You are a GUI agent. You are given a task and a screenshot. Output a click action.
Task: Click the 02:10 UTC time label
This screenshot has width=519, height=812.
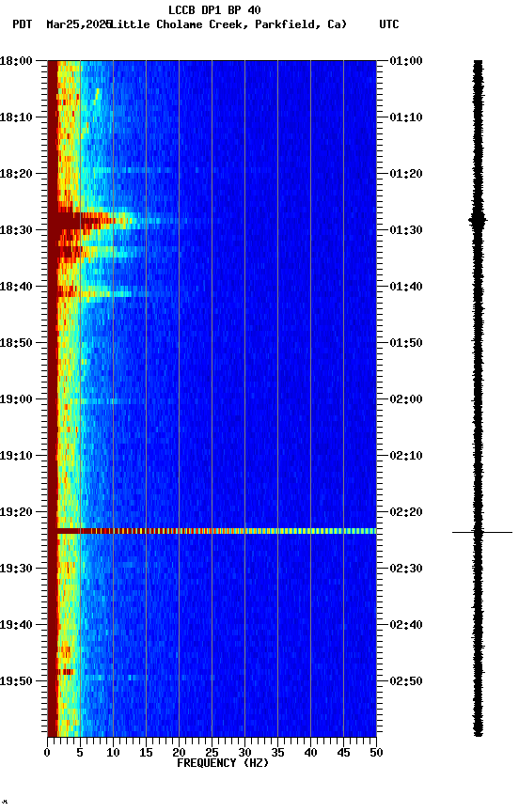click(x=406, y=456)
